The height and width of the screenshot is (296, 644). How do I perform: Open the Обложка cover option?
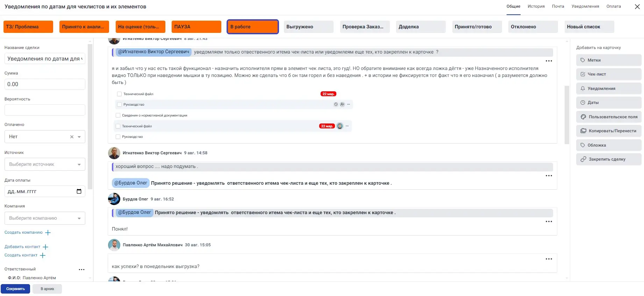(608, 145)
